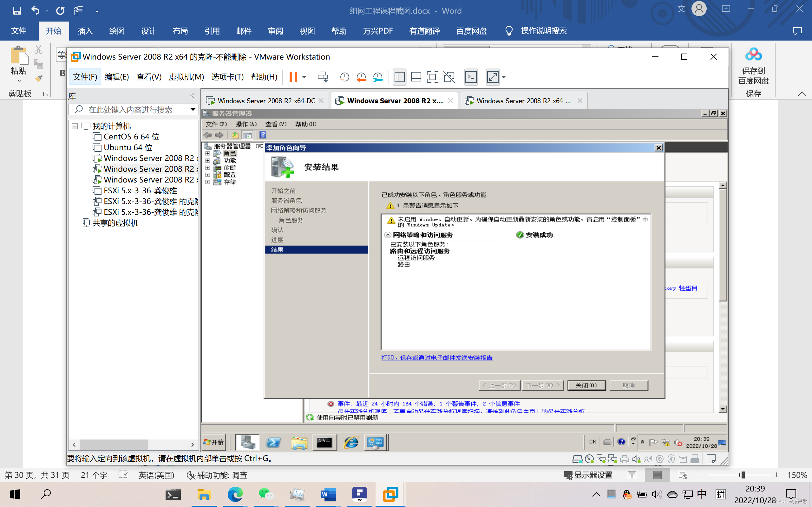
Task: Click the print or save installation report link
Action: (436, 357)
